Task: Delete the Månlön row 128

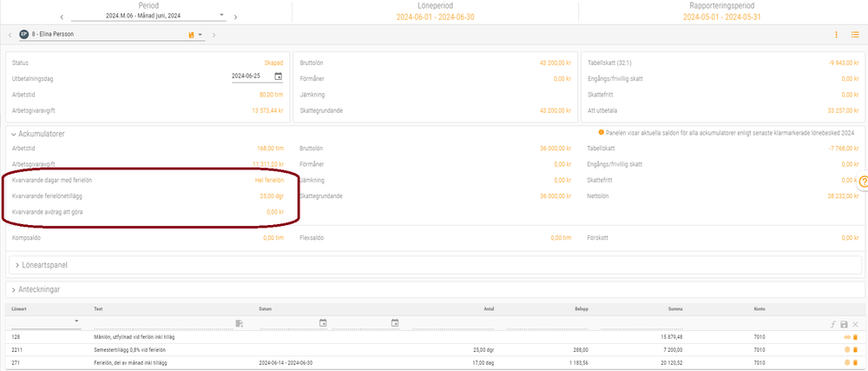Action: coord(855,337)
